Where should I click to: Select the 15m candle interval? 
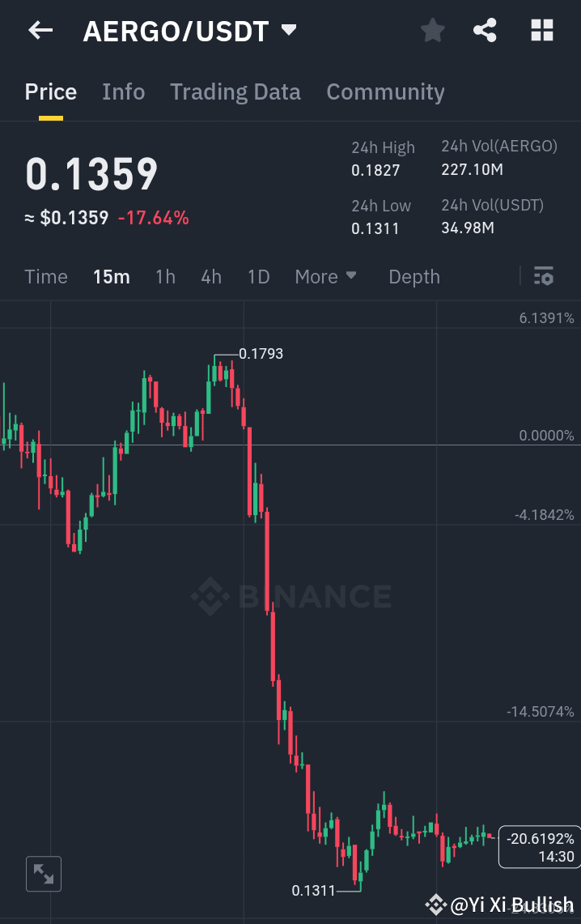tap(111, 276)
